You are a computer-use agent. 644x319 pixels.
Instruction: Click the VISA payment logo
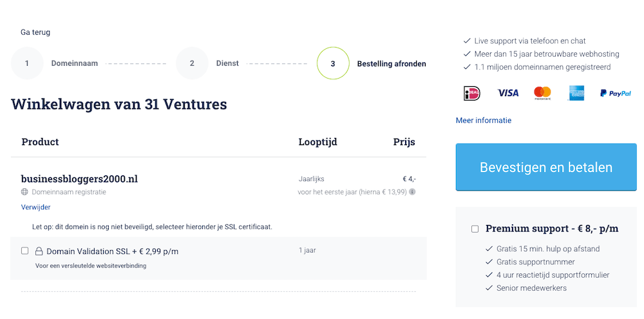(508, 93)
